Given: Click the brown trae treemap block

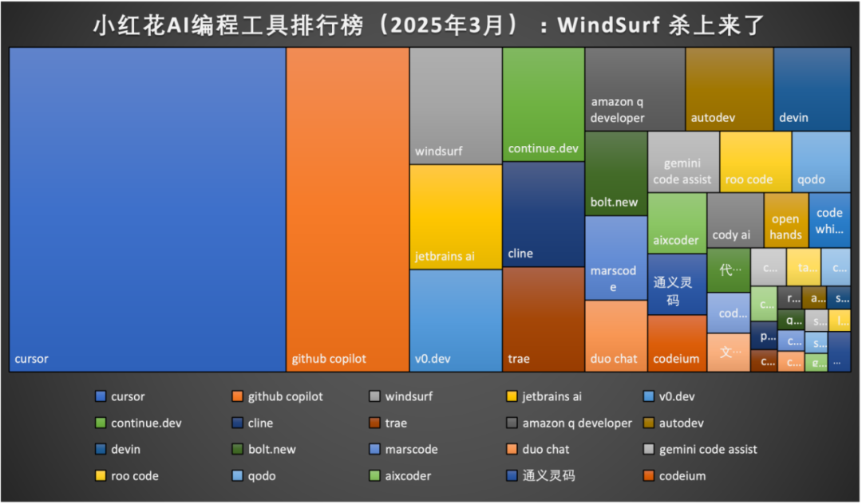Looking at the screenshot, I should [544, 320].
